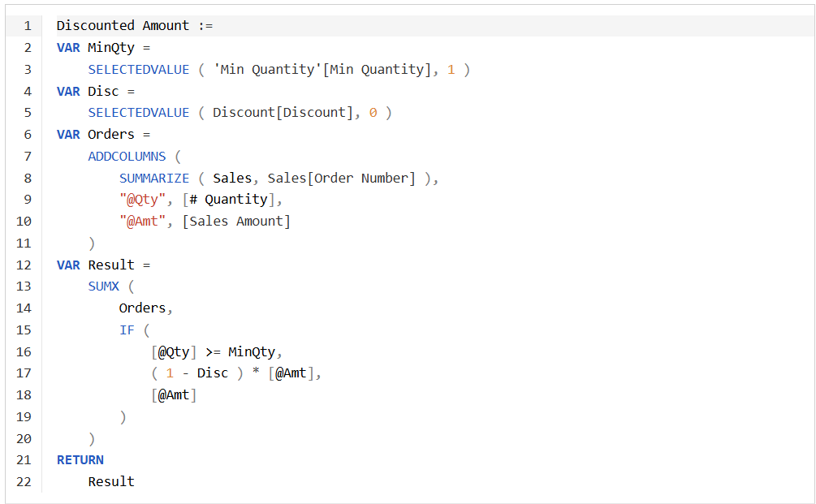Click the "@Qty" string literal
Viewport: 816px width, 504px height.
tap(143, 199)
